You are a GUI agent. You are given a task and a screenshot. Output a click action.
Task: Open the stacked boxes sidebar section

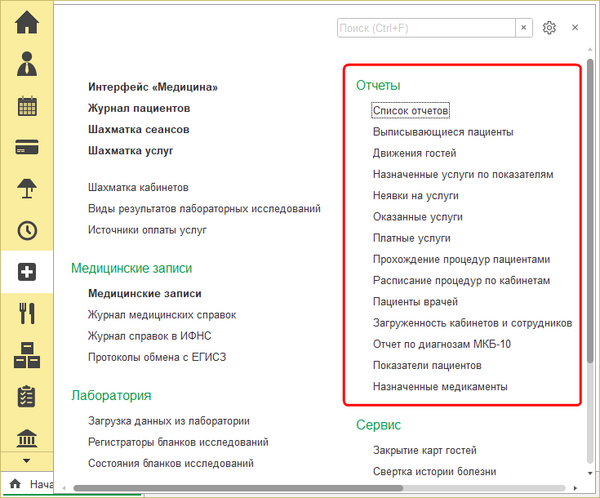tap(27, 355)
